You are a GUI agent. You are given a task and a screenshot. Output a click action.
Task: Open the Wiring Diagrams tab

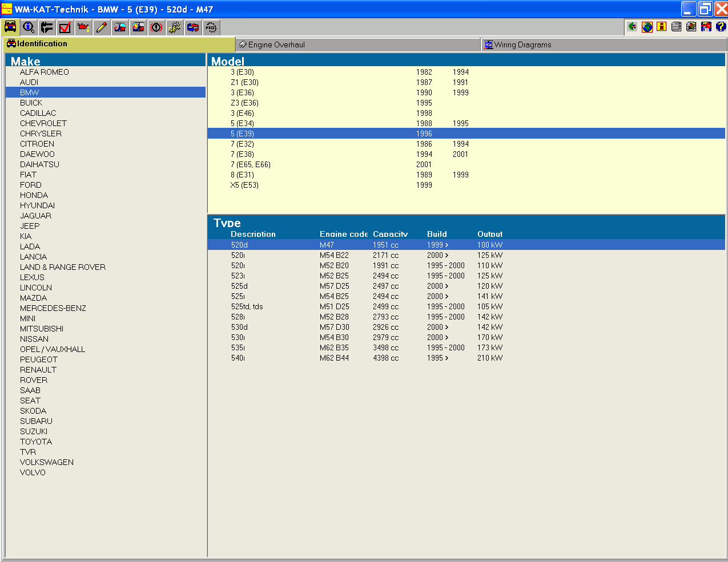604,45
